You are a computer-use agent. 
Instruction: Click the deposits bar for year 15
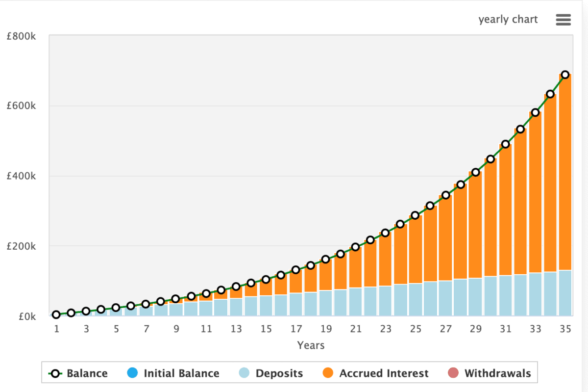[x=266, y=305]
